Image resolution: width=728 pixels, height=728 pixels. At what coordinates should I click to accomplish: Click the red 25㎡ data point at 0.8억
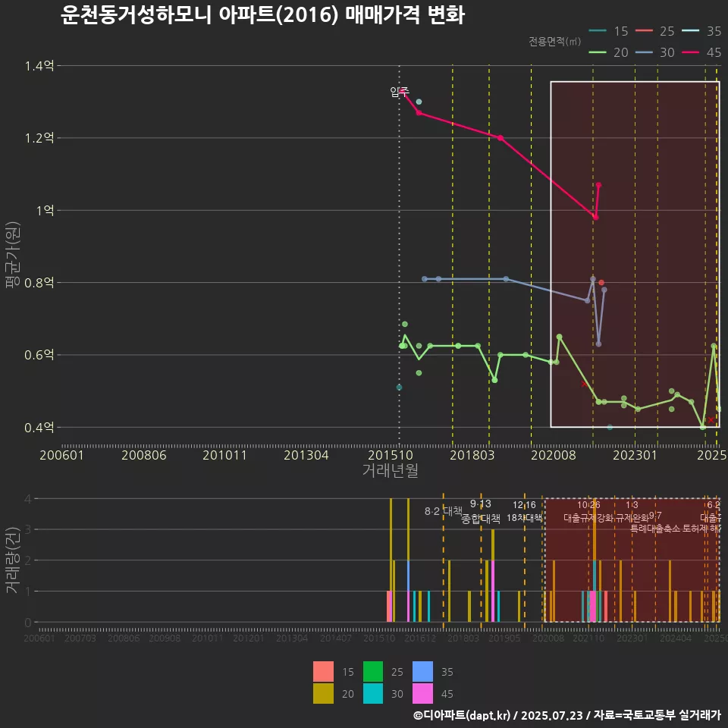point(601,282)
